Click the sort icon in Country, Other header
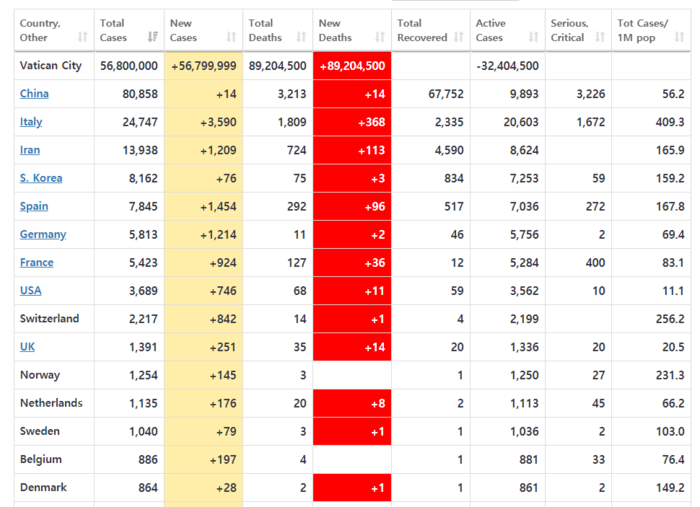Screen dimensions: 700x507 [x=82, y=37]
